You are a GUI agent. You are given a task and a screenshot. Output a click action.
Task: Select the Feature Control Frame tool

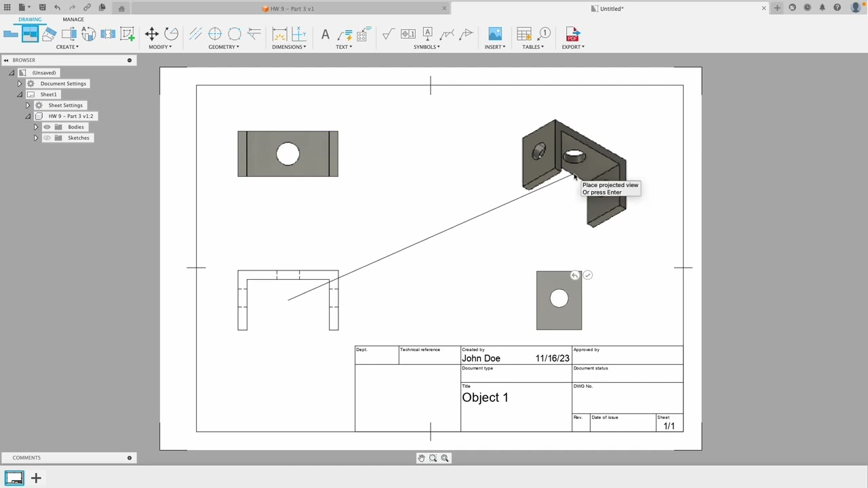point(408,34)
